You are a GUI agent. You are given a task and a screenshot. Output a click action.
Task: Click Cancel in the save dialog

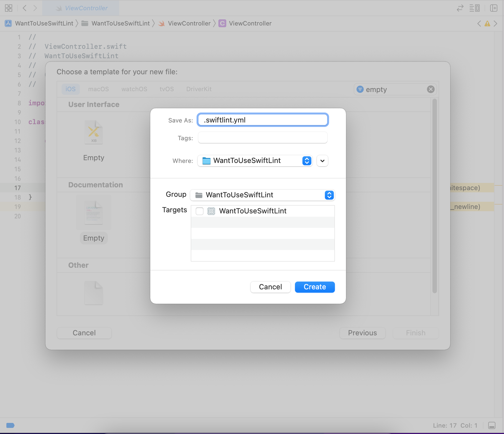click(270, 287)
